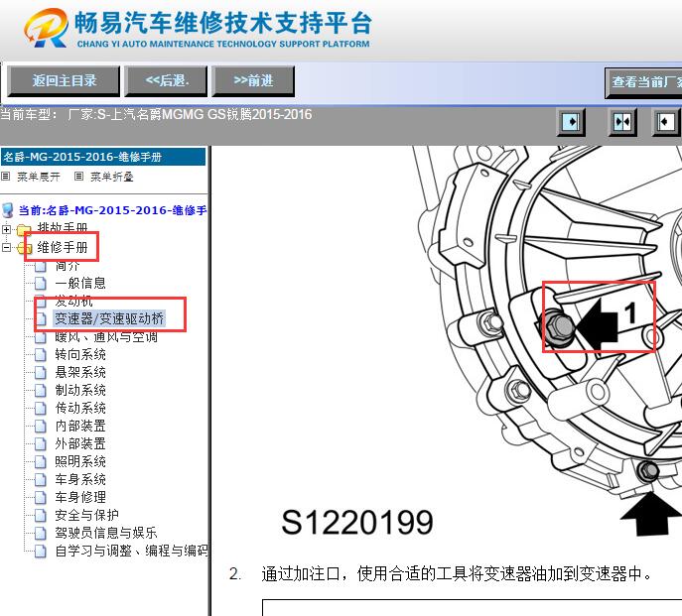The width and height of the screenshot is (682, 616).
Task: Collapse all menus via 菜单折叠
Action: tap(112, 177)
